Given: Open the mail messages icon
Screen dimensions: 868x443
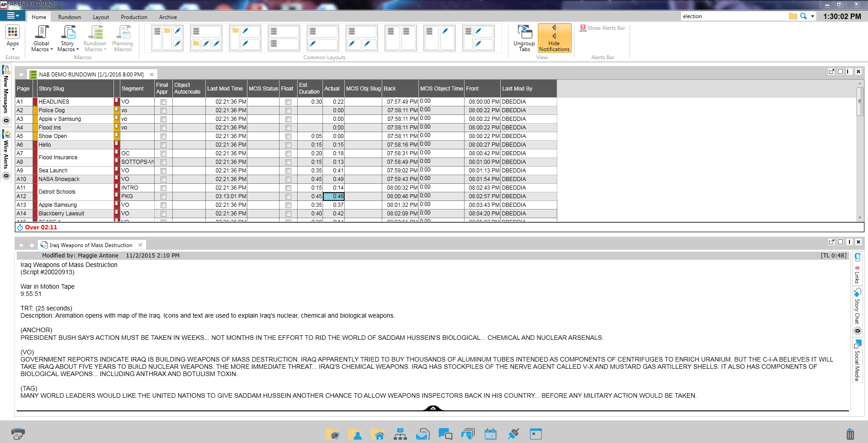Looking at the screenshot, I should pos(422,434).
